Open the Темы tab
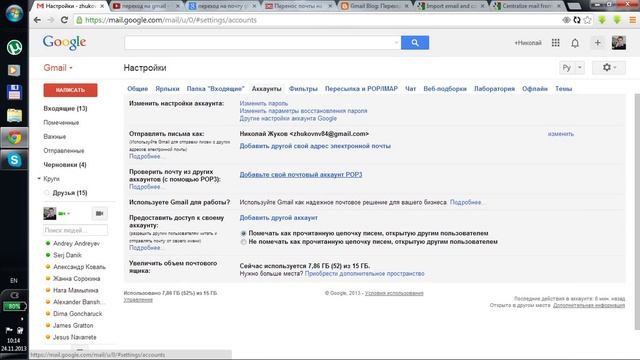 (563, 89)
